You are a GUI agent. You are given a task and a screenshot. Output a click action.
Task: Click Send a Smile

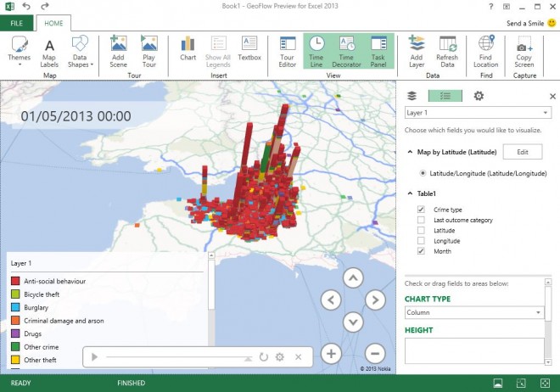point(525,23)
